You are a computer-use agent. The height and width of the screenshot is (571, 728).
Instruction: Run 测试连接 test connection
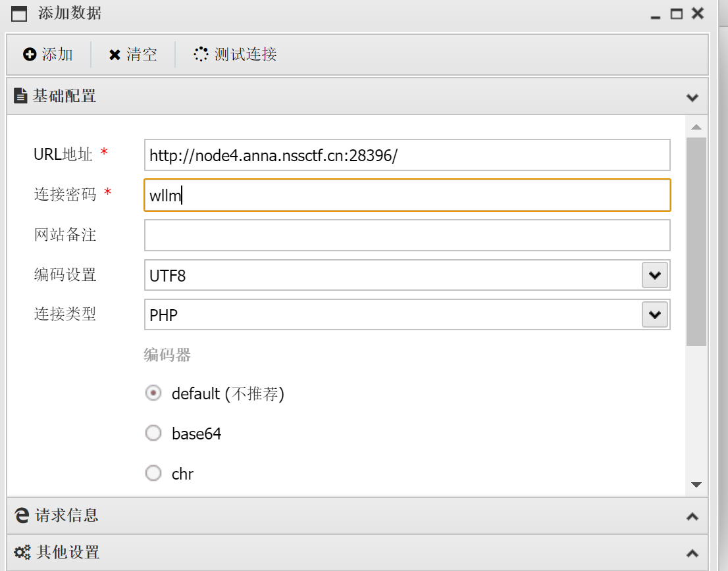click(235, 54)
